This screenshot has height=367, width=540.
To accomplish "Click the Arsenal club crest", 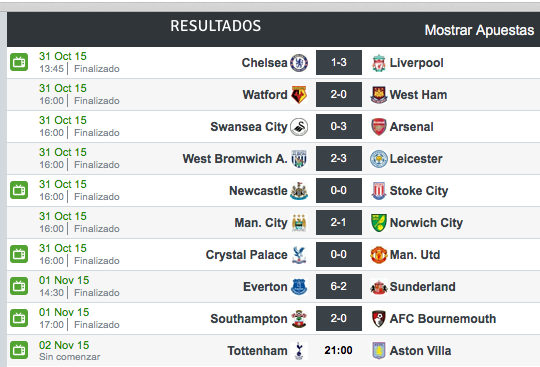I will coord(379,127).
